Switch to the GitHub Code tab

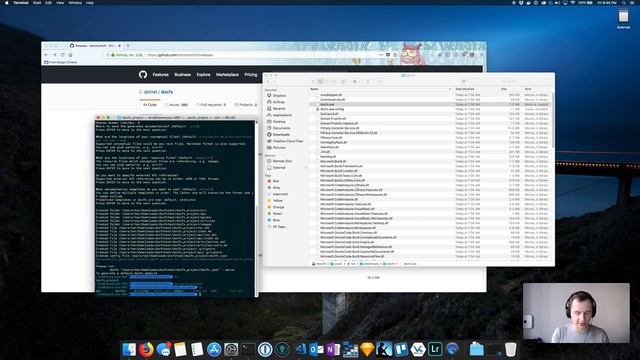tap(150, 105)
